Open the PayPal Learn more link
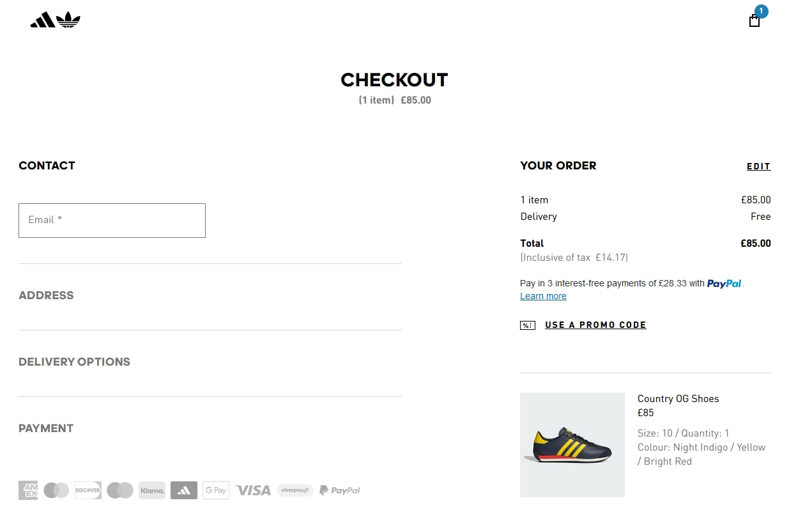 click(543, 296)
